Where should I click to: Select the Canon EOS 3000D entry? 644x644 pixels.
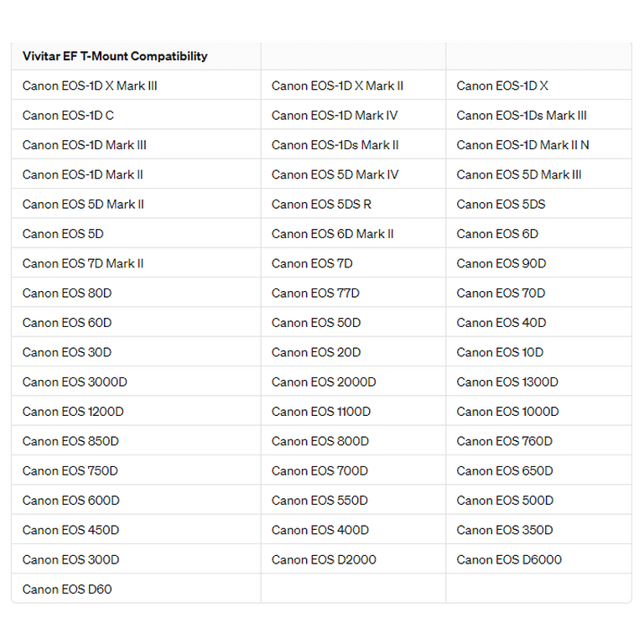[75, 382]
